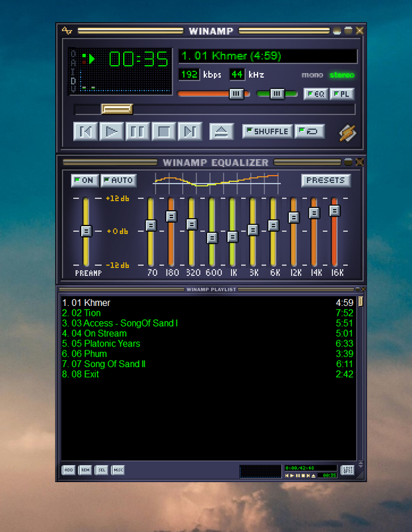Toggle the Repeat button
This screenshot has width=412, height=532.
pyautogui.click(x=309, y=131)
